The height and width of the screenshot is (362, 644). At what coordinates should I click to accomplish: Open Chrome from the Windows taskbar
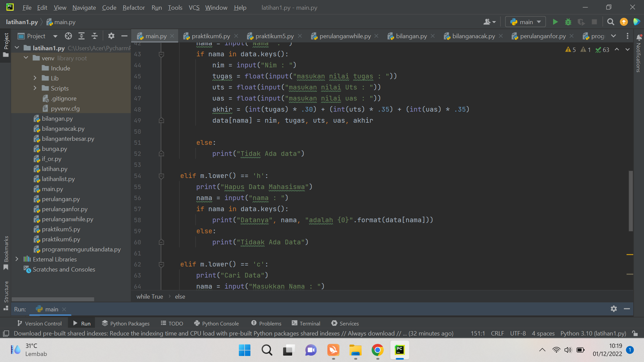click(x=377, y=350)
